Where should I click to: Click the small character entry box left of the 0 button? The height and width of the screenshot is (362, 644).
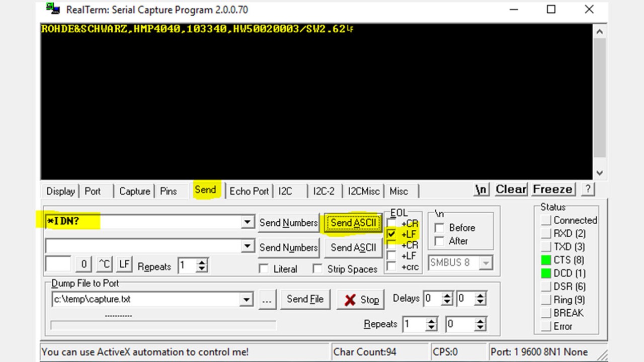point(58,264)
